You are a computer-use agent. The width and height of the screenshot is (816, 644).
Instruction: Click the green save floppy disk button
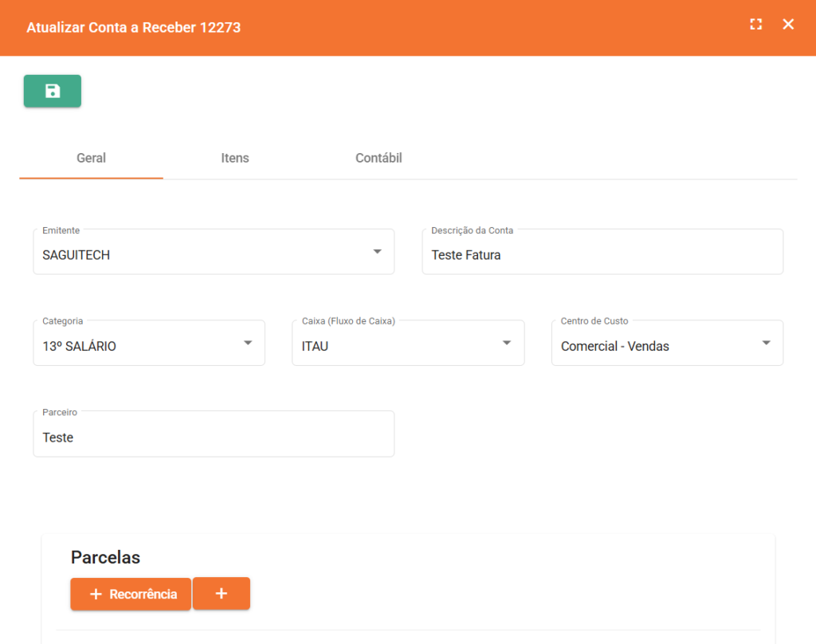tap(53, 91)
